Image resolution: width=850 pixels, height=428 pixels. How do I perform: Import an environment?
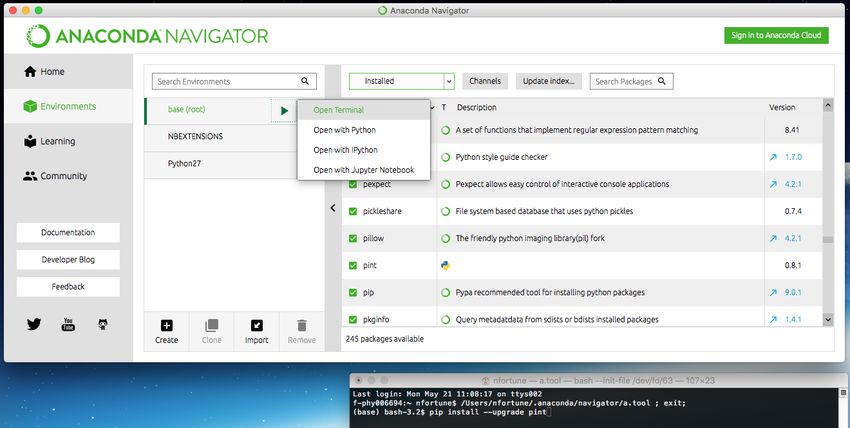coord(256,332)
